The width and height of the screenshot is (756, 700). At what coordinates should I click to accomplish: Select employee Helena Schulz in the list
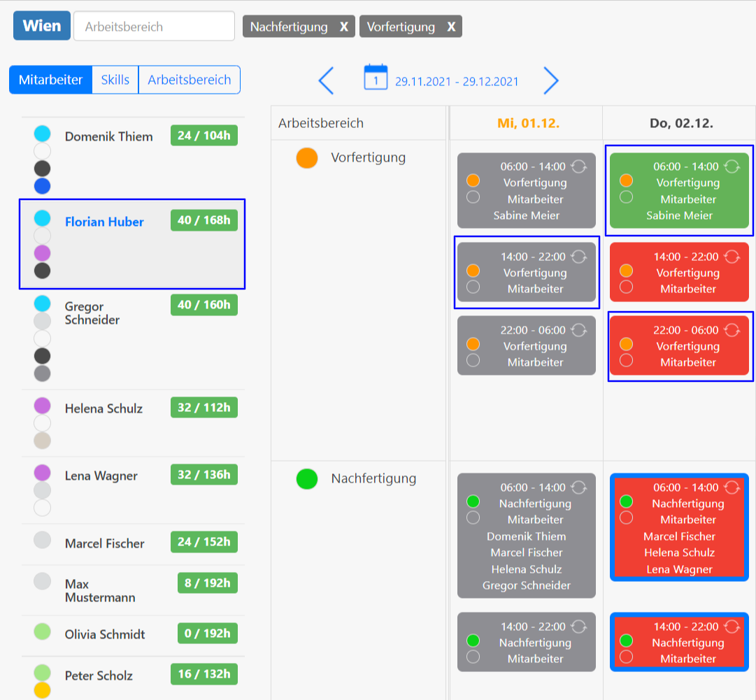point(104,408)
